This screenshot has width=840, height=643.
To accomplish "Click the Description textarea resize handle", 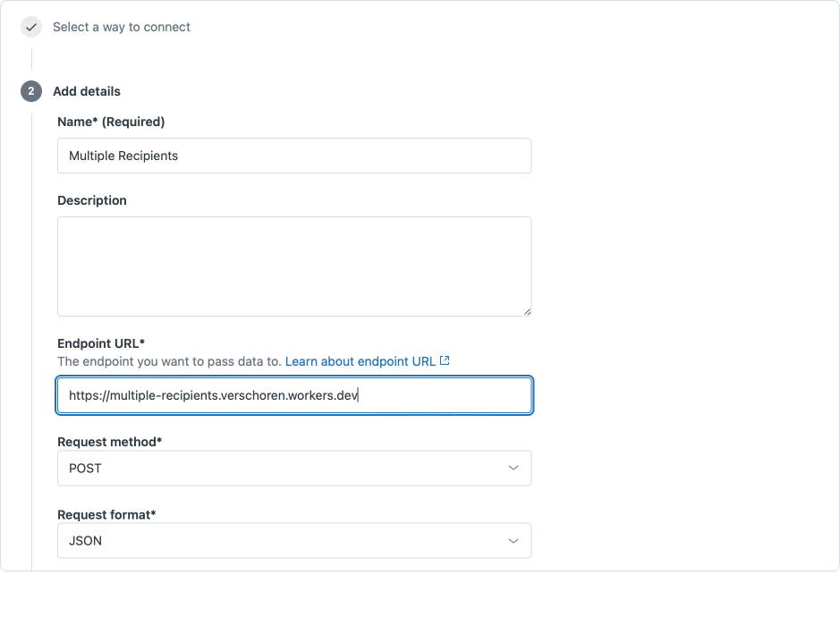I will [527, 311].
